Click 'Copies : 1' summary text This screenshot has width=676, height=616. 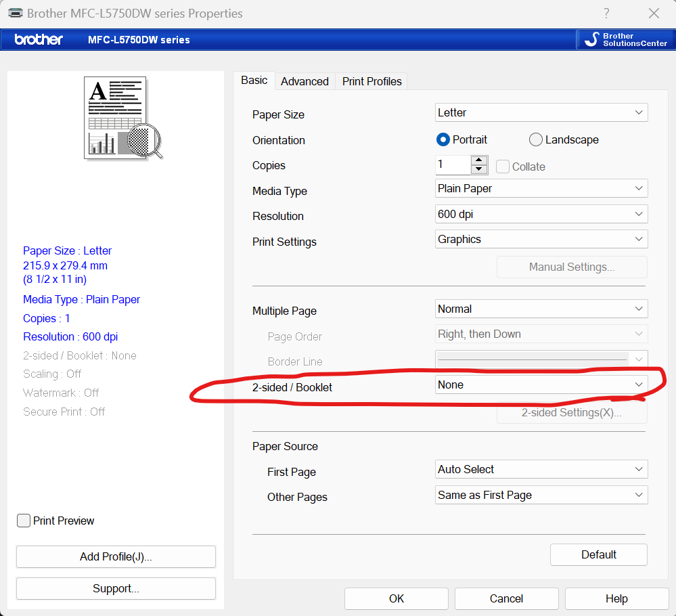click(x=47, y=318)
